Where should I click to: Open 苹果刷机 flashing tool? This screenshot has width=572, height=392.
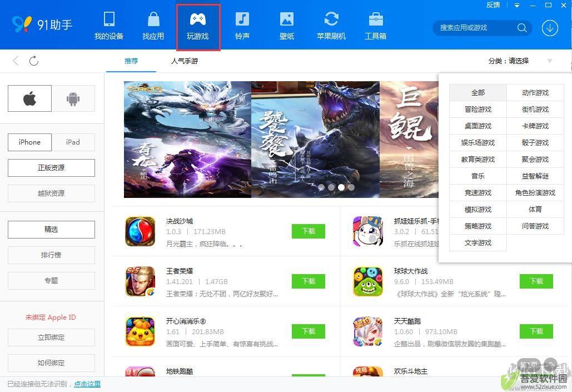[331, 25]
